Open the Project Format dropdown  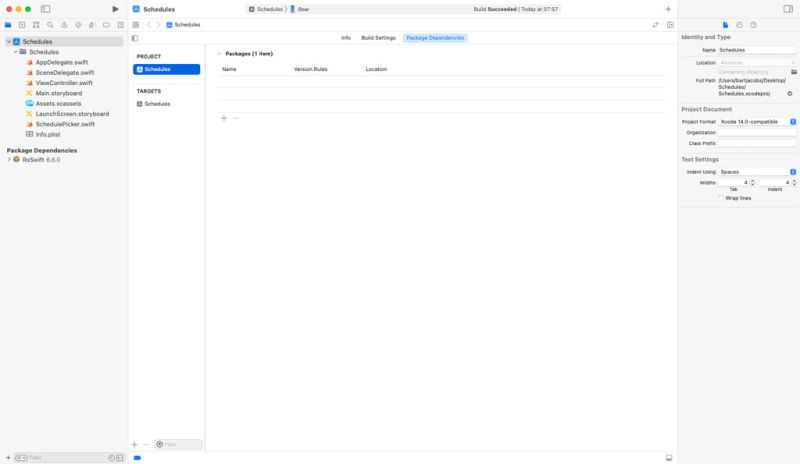[x=757, y=121]
